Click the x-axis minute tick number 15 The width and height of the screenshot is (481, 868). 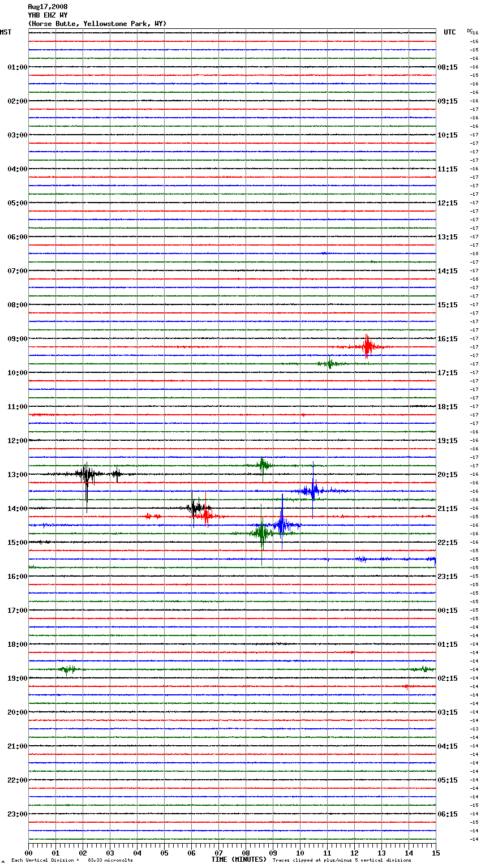436,853
